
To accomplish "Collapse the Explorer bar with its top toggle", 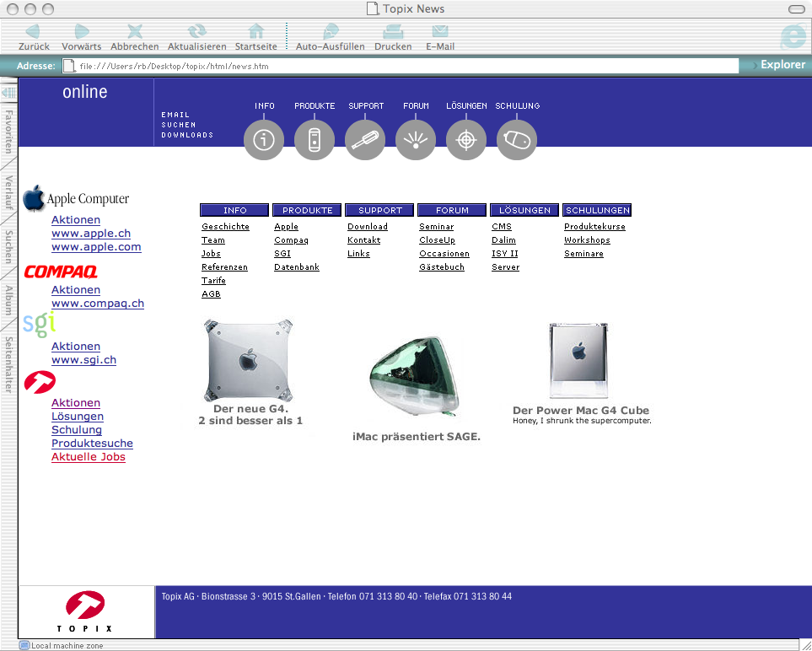I will 8,93.
